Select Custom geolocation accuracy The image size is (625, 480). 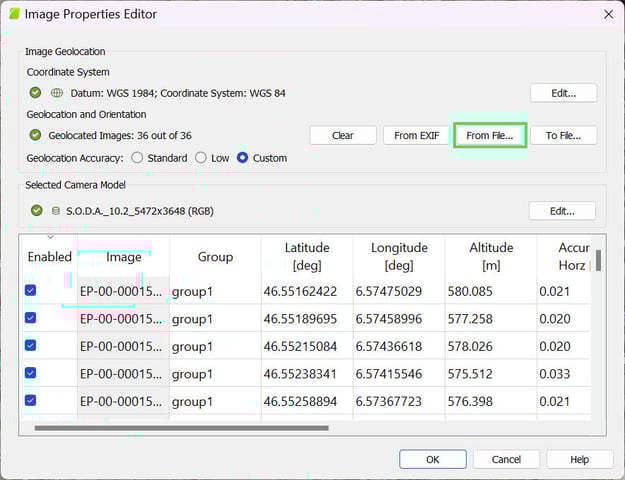click(x=242, y=158)
